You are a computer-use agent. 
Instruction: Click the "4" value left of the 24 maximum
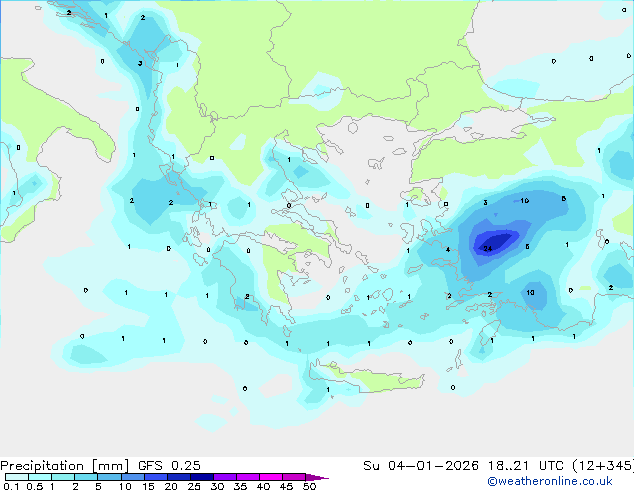(448, 249)
